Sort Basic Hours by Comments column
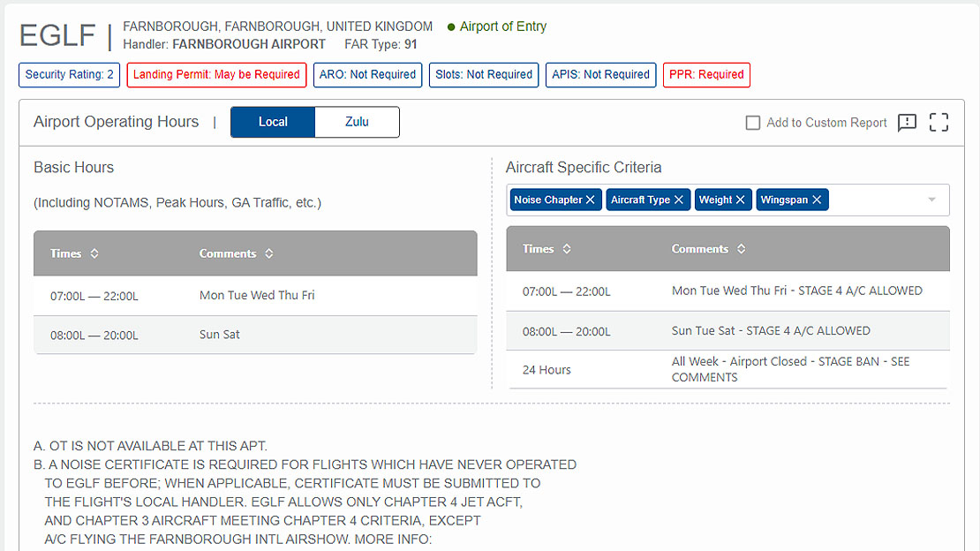 pyautogui.click(x=269, y=253)
